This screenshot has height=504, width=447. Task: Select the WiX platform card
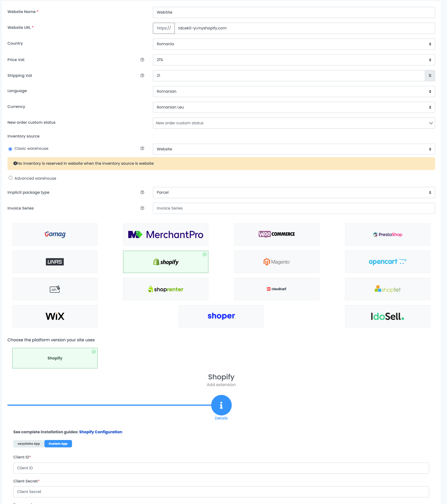point(55,316)
